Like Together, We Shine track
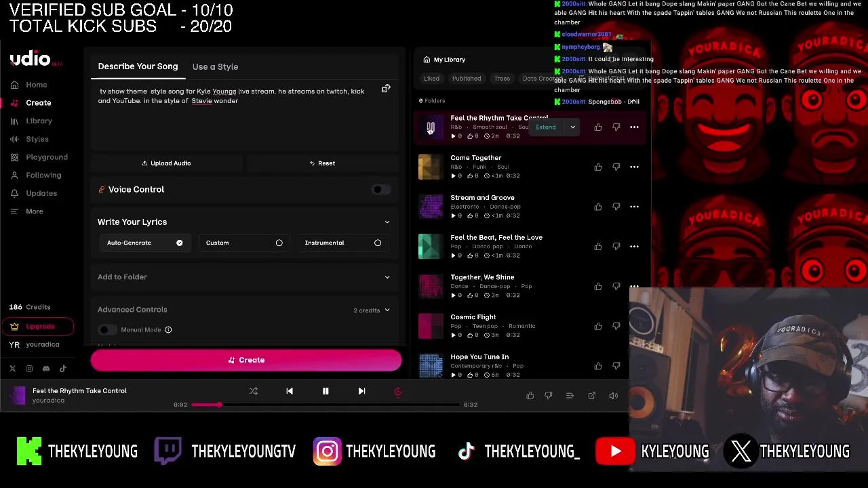The height and width of the screenshot is (488, 868). [x=598, y=287]
